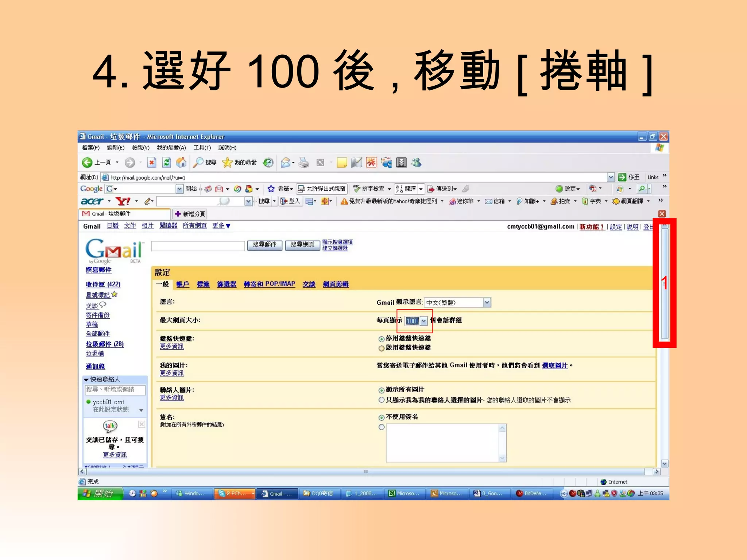This screenshot has width=747, height=560.
Task: Click the Gmail search input field
Action: [198, 246]
